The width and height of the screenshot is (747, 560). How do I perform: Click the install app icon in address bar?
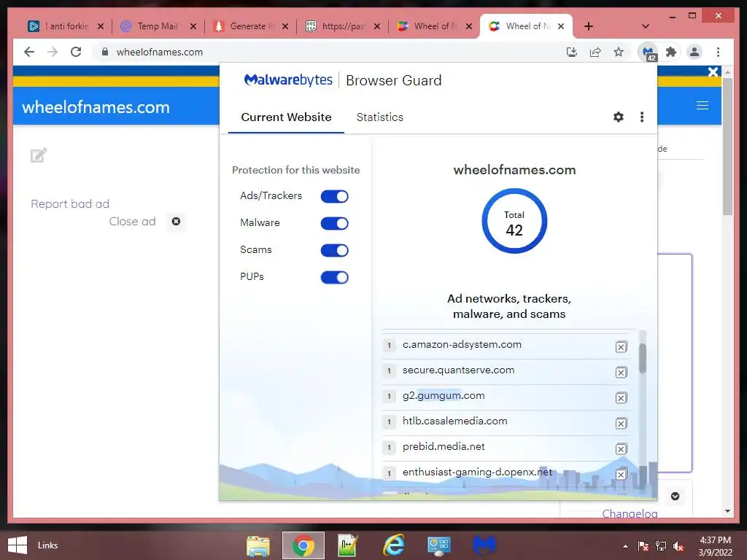pos(572,52)
